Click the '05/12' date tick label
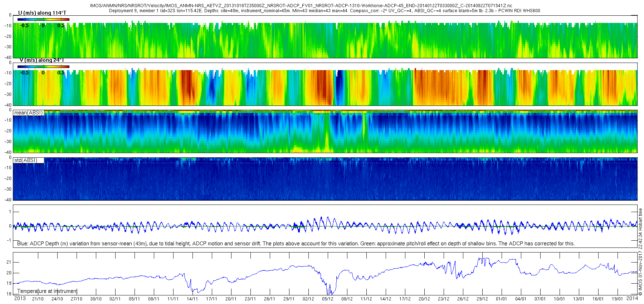 (328, 299)
